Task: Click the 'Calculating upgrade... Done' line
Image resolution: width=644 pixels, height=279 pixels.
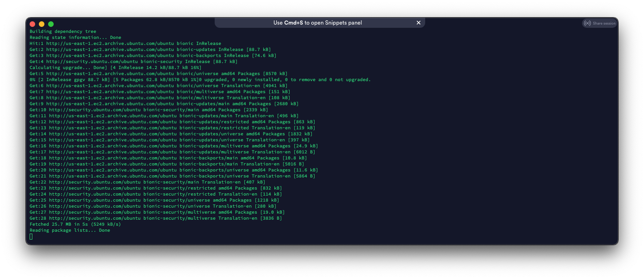Action: coord(116,68)
